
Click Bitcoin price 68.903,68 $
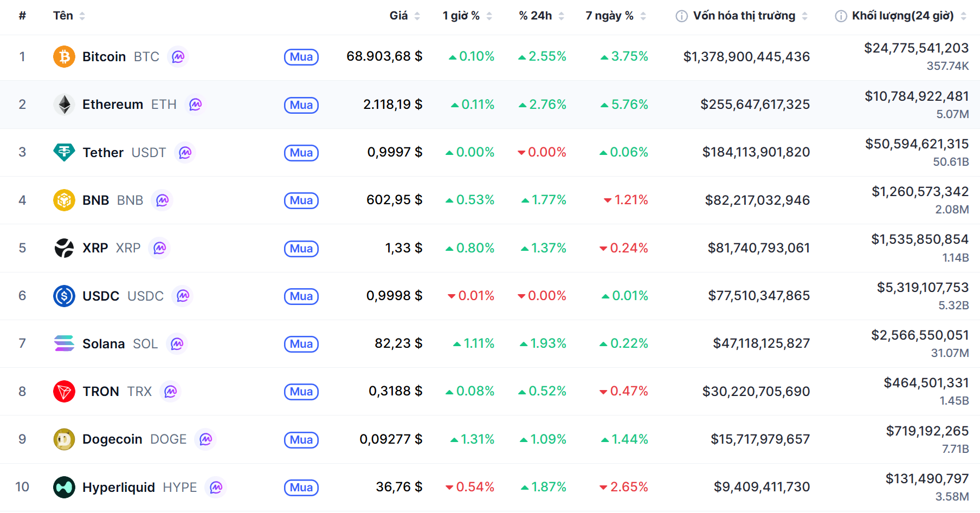(x=384, y=56)
